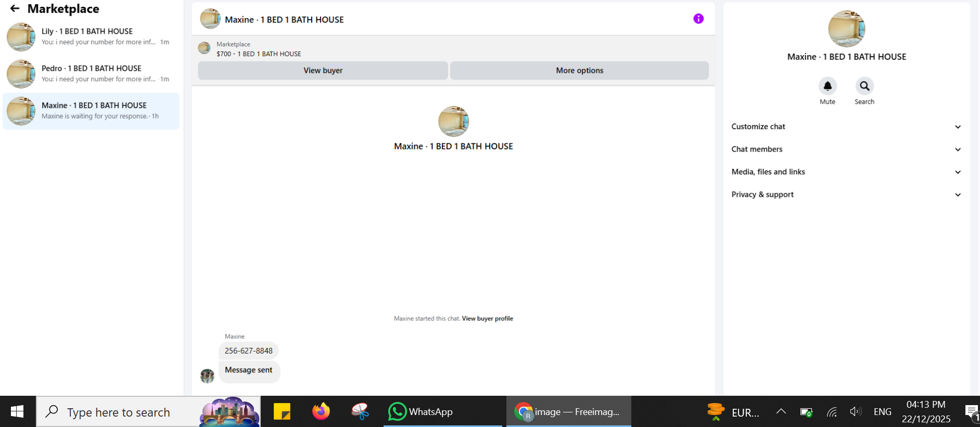Open conversation info purple icon

pos(698,19)
